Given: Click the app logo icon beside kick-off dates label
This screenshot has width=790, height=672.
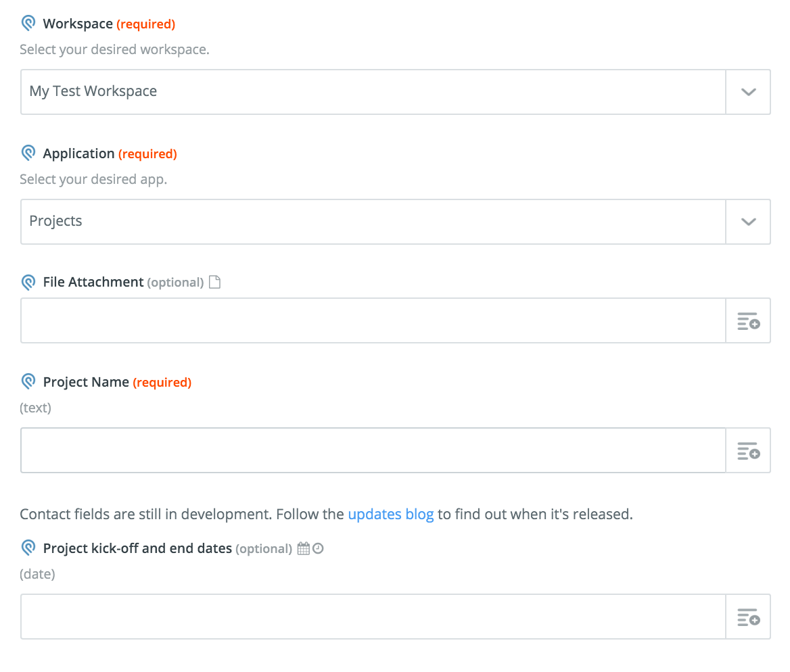Looking at the screenshot, I should [x=28, y=548].
